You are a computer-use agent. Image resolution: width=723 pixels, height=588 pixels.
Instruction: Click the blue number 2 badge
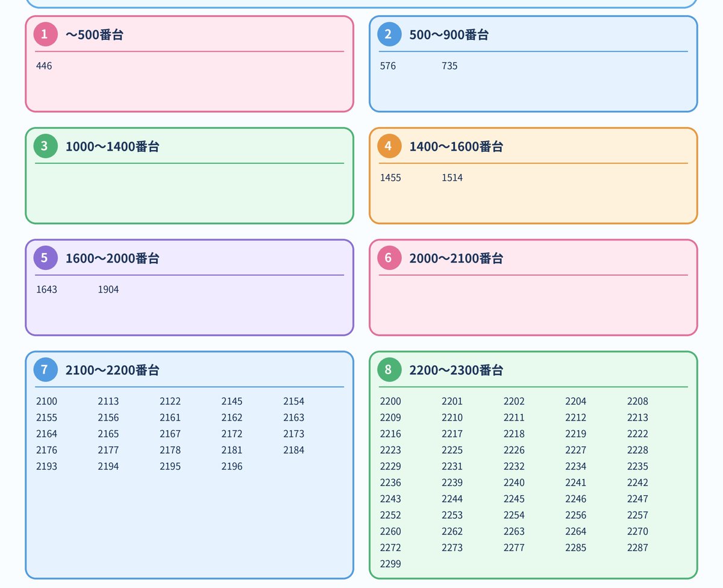point(389,34)
